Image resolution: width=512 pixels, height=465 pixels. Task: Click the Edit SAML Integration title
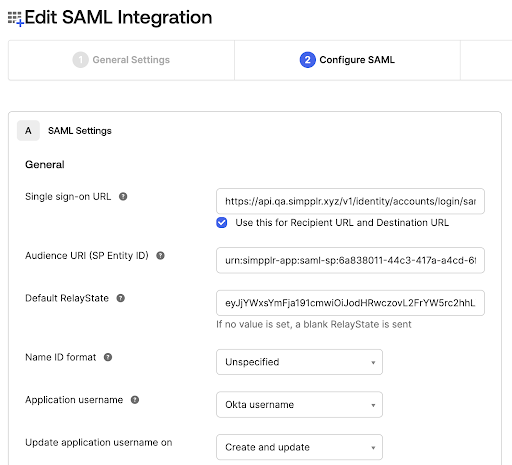(x=118, y=17)
